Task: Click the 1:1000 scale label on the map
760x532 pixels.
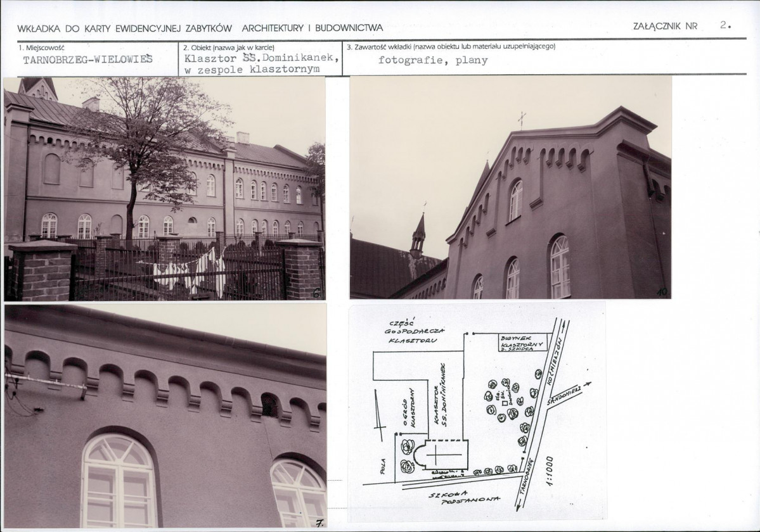Action: [548, 471]
